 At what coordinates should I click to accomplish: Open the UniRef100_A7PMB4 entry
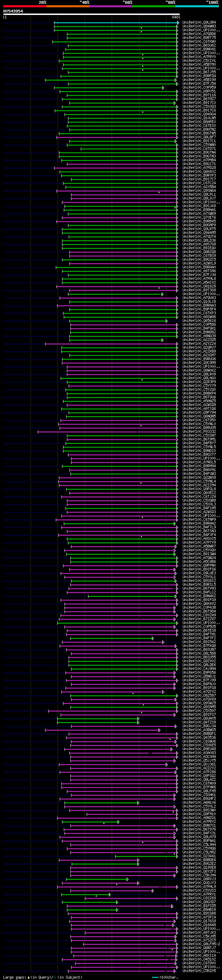click(199, 160)
